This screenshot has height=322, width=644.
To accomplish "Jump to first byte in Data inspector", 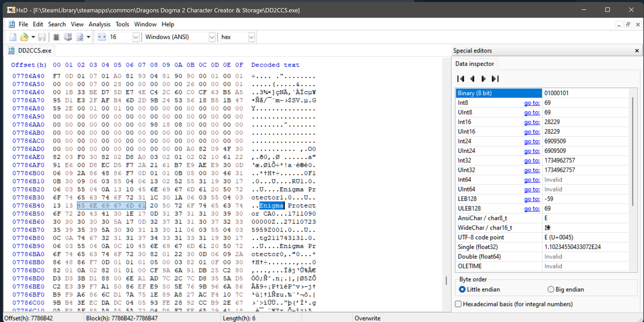I will pos(461,79).
